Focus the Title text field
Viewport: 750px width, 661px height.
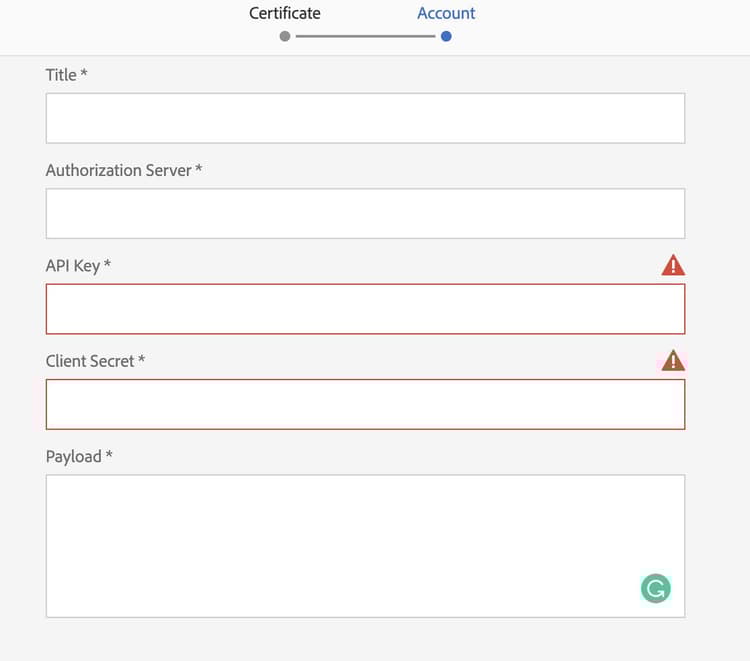click(x=365, y=118)
